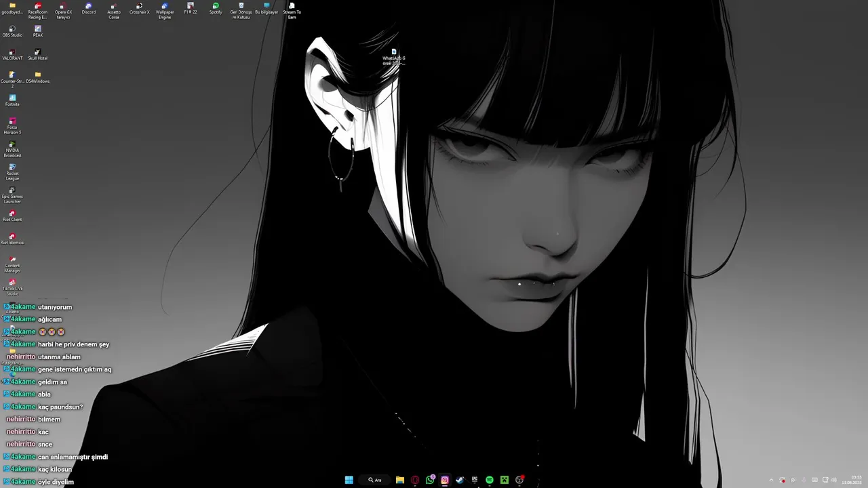Click the chat message "utanma ablam"

[59, 357]
